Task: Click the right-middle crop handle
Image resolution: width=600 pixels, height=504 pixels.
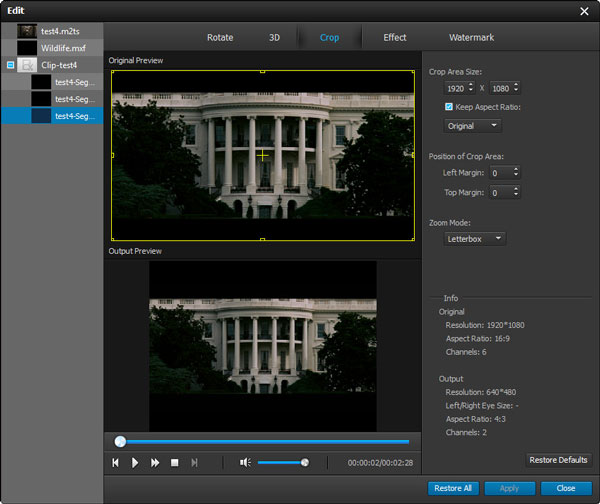Action: [413, 155]
